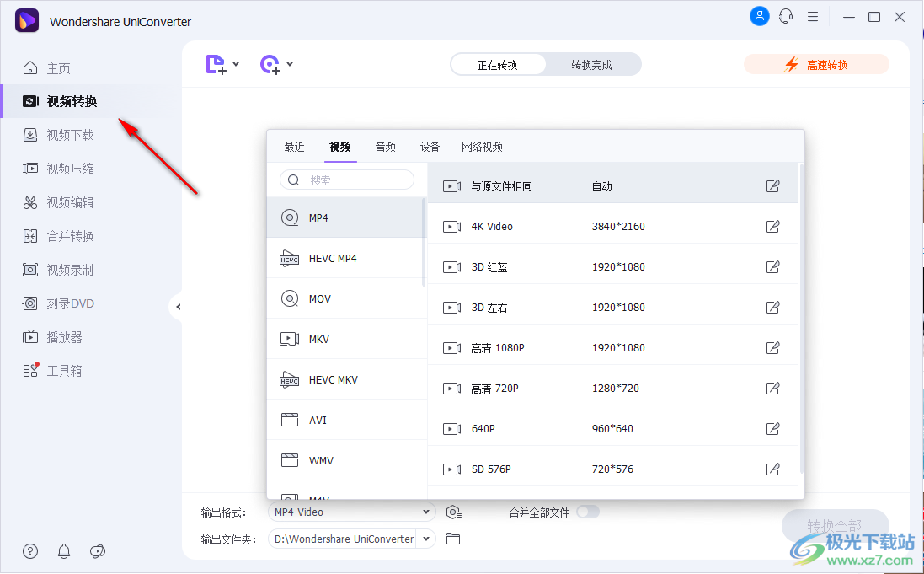Collapse the left sidebar arrow

[x=178, y=307]
